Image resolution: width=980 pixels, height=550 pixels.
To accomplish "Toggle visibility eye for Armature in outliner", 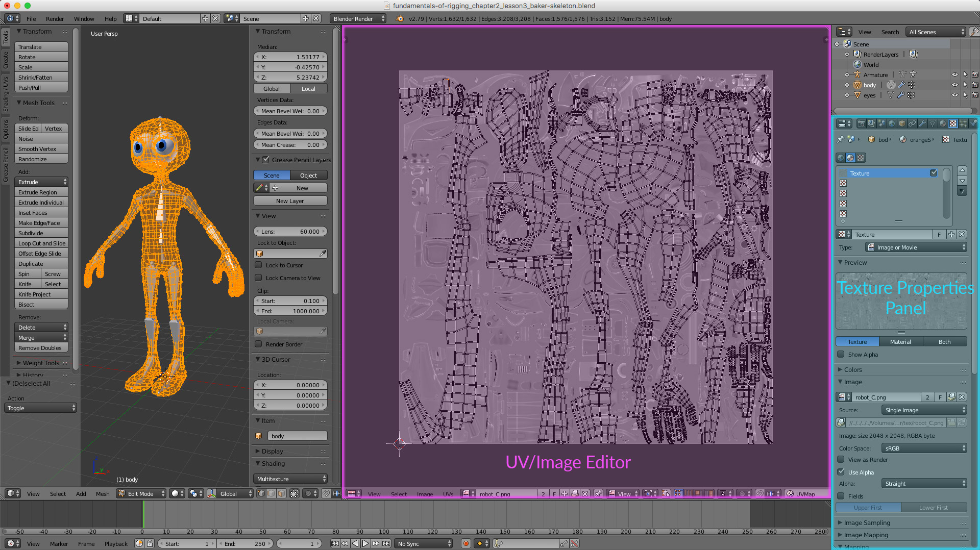I will tap(954, 75).
